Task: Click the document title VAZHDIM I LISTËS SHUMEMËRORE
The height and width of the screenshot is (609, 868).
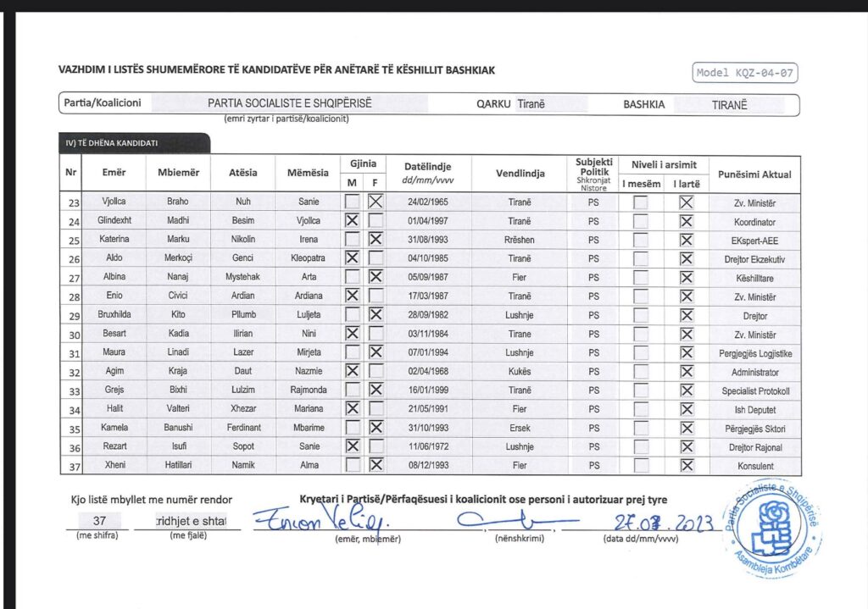Action: point(277,70)
